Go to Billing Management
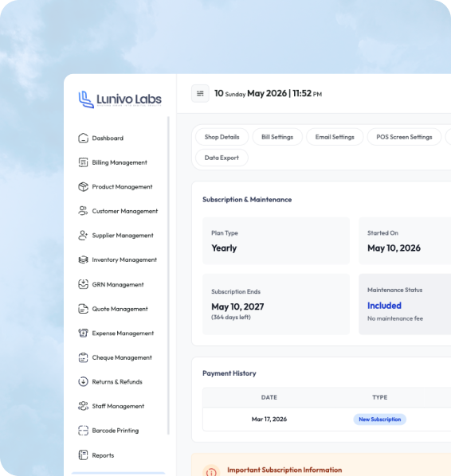Screen dimensions: 451x476 (120, 162)
